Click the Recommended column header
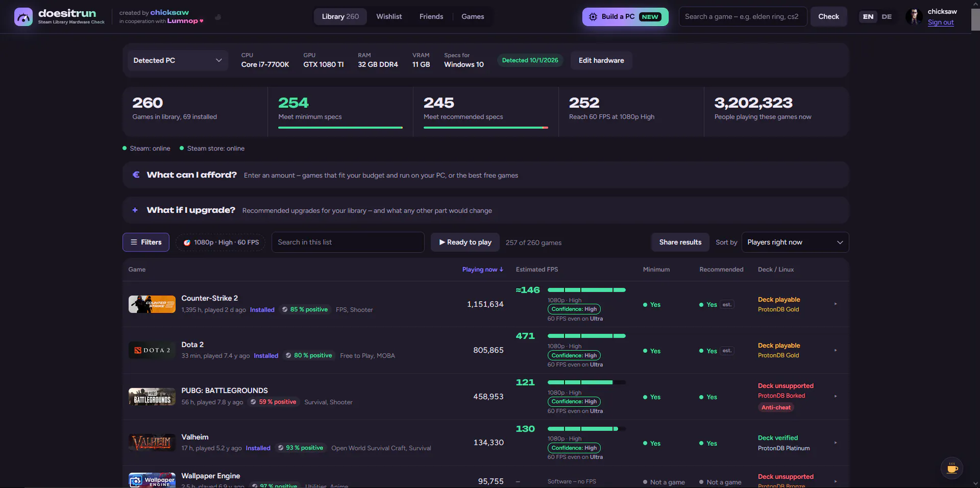Viewport: 980px width, 488px height. (x=721, y=270)
